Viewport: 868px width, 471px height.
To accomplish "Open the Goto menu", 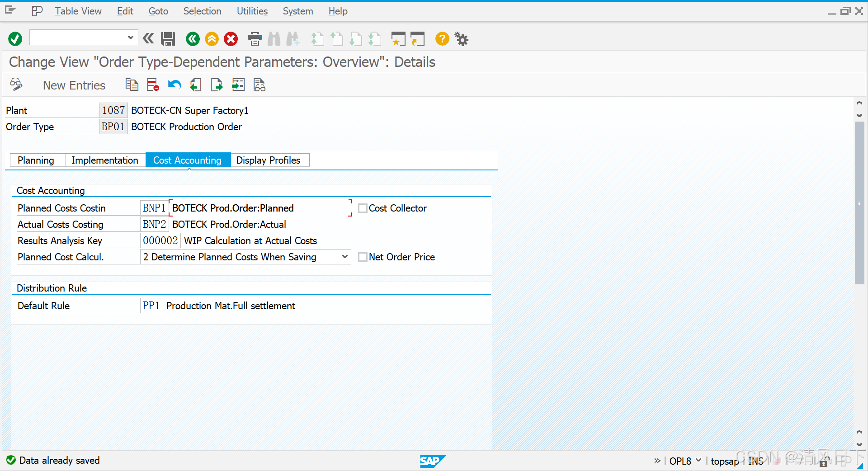I will coord(158,11).
